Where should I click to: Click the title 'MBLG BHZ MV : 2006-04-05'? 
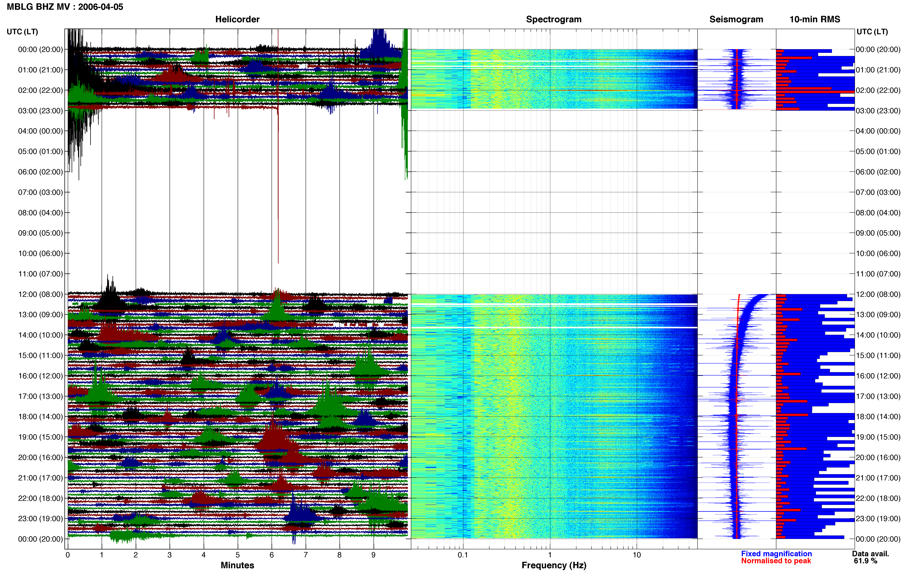point(65,7)
